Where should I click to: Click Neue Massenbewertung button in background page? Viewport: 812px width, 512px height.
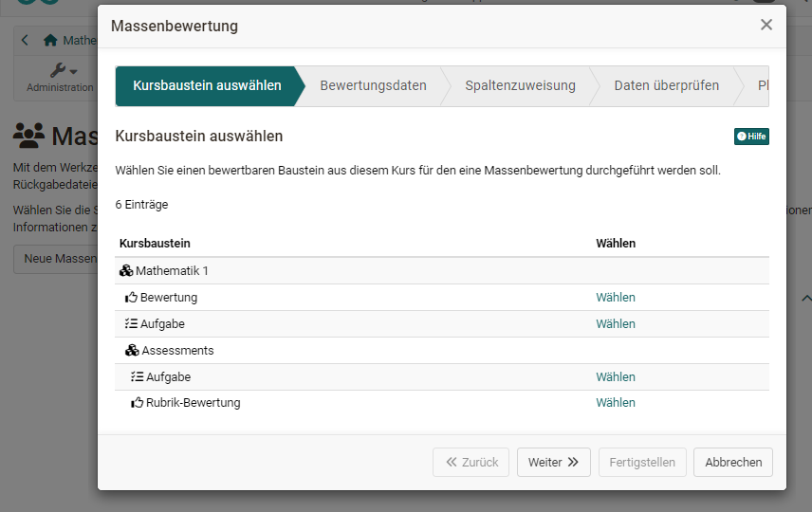(x=56, y=259)
